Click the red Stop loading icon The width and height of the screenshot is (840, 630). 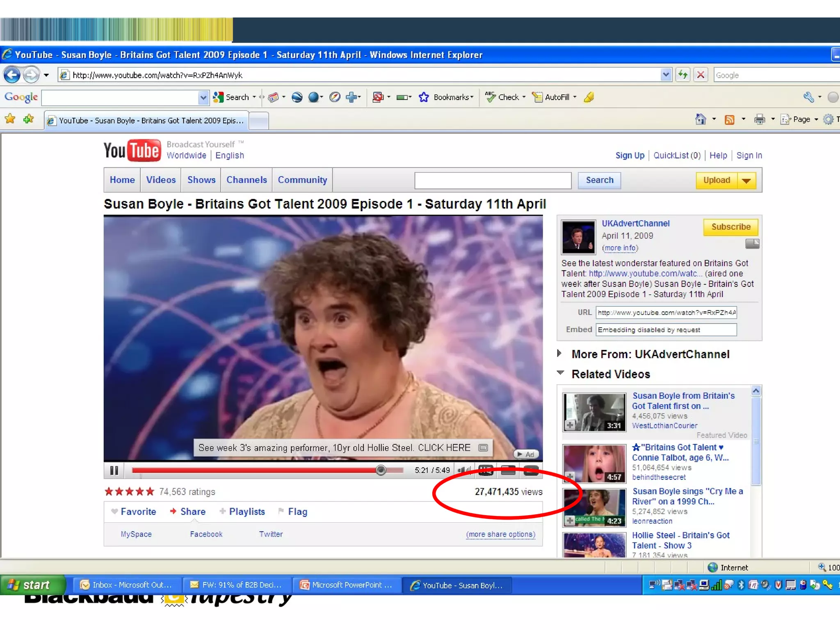pos(701,75)
